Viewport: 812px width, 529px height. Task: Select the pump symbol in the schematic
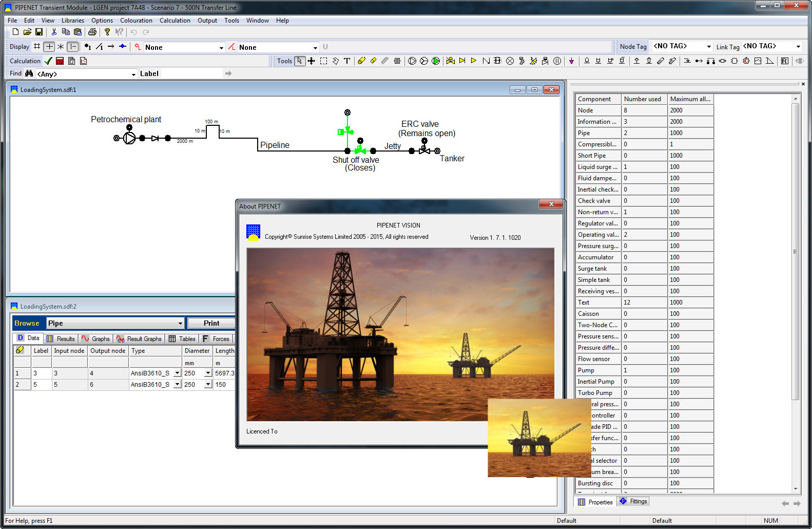(129, 138)
